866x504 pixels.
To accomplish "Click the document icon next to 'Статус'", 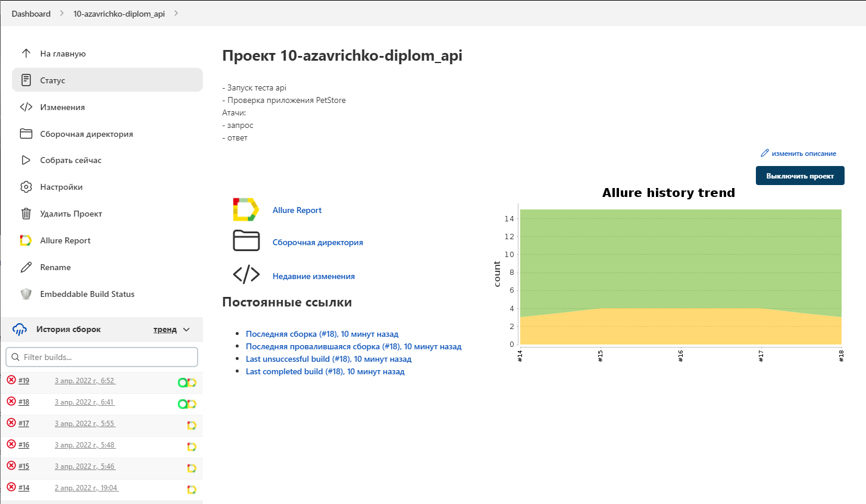I will tap(26, 80).
